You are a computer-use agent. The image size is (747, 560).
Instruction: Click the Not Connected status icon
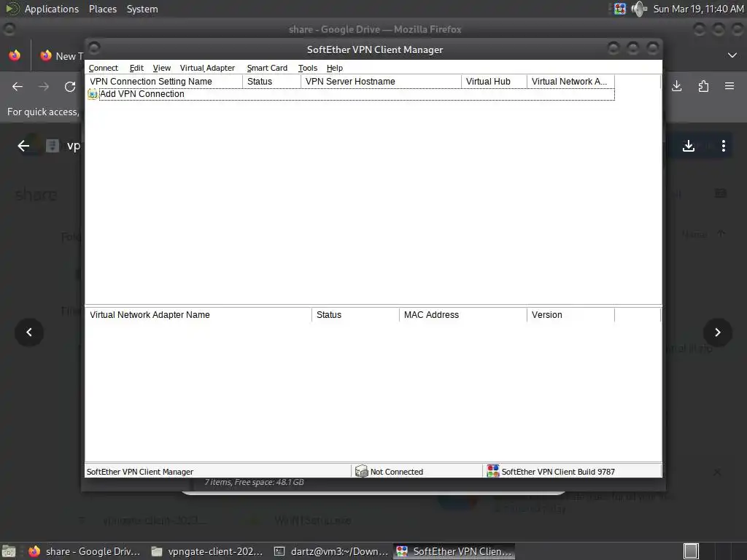[362, 472]
